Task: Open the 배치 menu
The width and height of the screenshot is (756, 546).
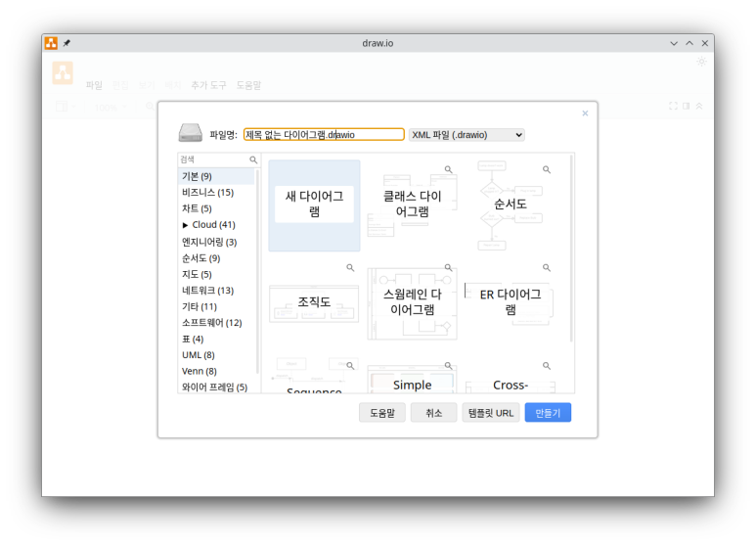Action: tap(172, 85)
